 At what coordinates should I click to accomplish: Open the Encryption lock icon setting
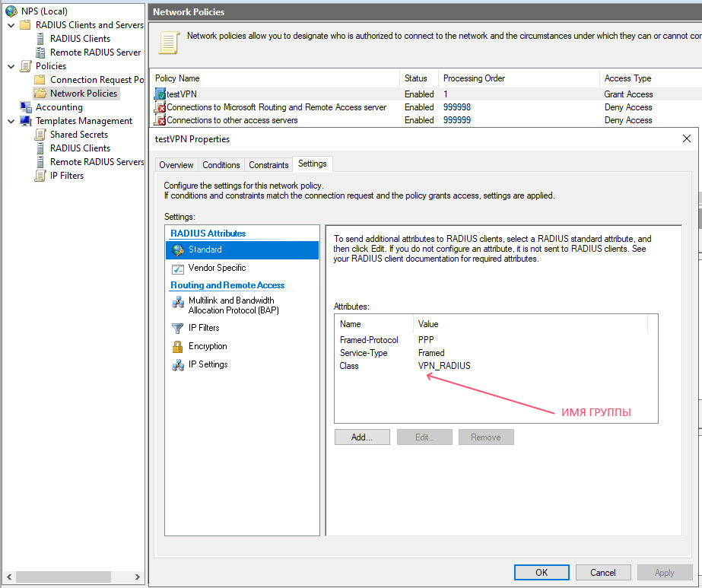coord(178,347)
